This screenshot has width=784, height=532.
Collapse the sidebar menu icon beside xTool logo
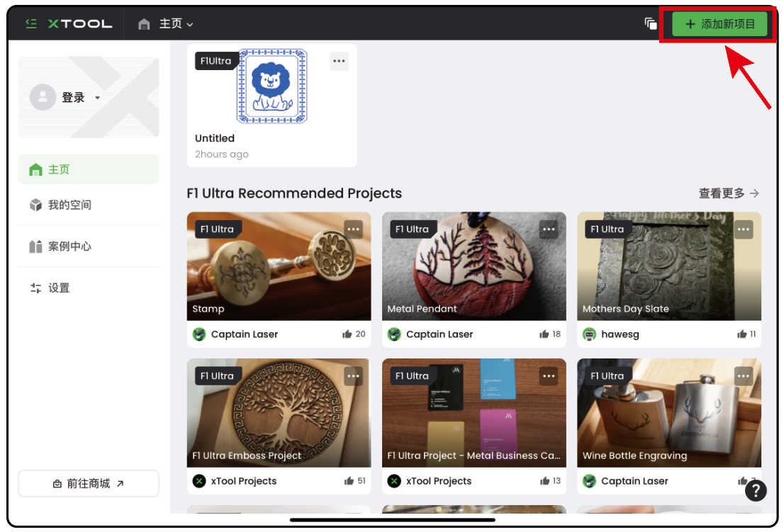[31, 23]
